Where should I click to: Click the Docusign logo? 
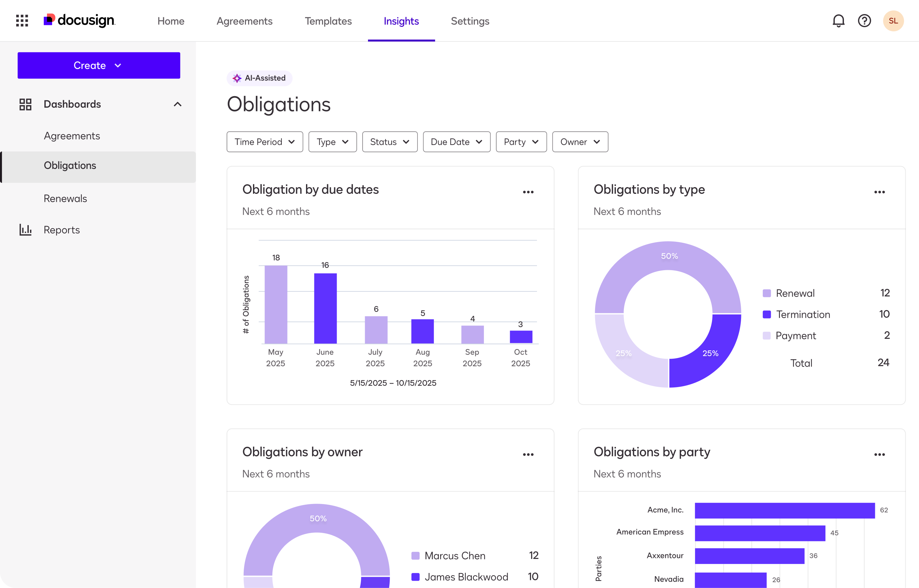click(79, 20)
